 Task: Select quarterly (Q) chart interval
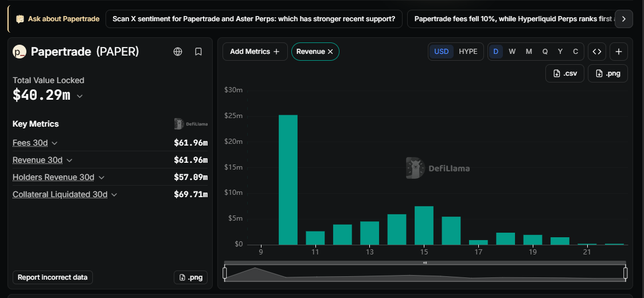pos(545,52)
